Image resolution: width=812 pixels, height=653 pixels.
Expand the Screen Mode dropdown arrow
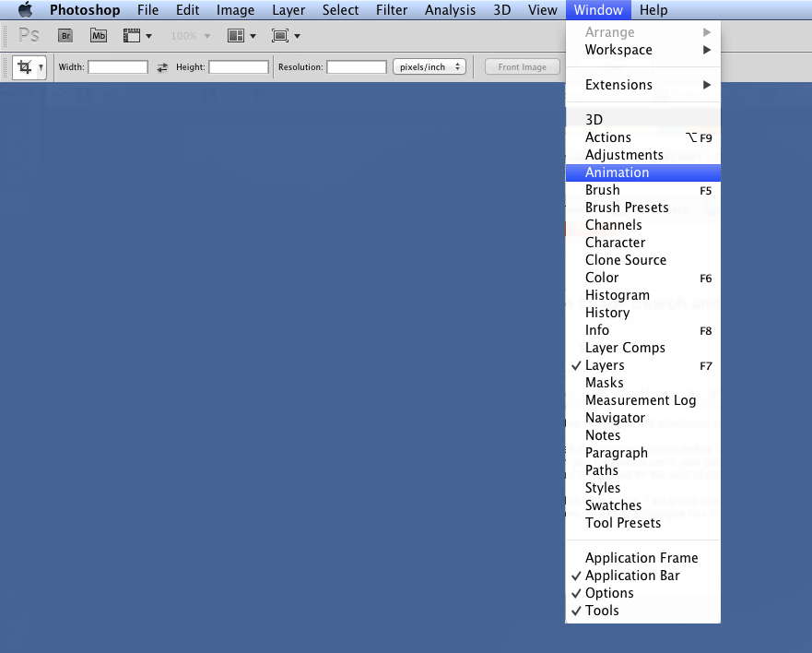[298, 36]
